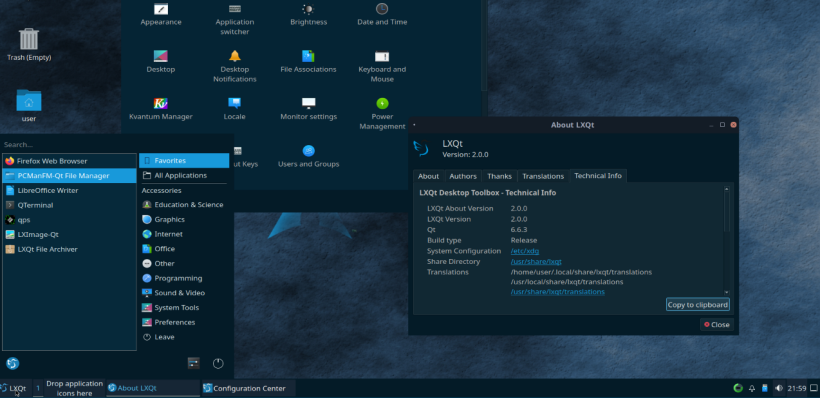Launch LXImage-Qt from menu

tap(69, 234)
